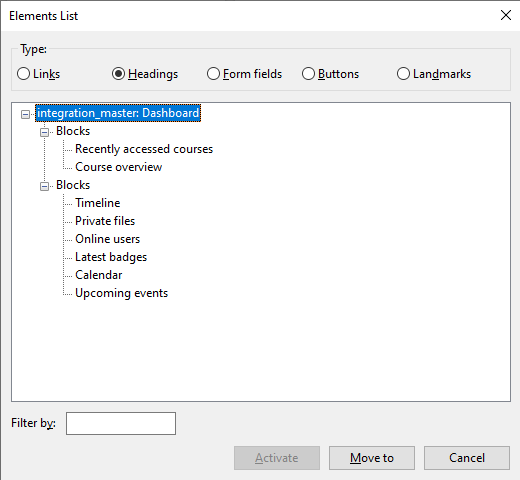The height and width of the screenshot is (480, 520).
Task: Select the Latest badges heading
Action: (x=111, y=257)
